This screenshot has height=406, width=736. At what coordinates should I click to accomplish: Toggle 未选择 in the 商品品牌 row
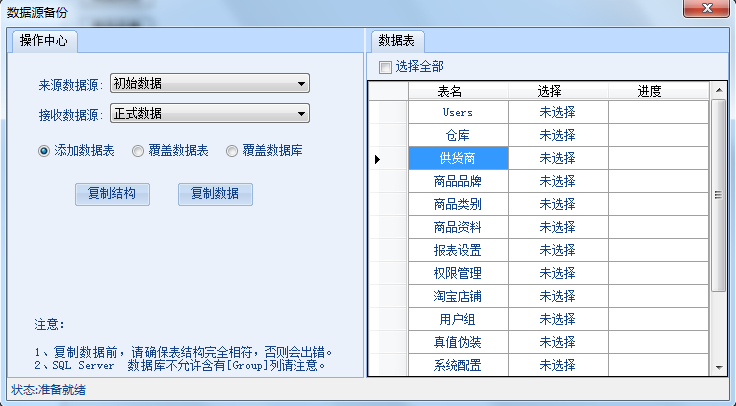558,181
